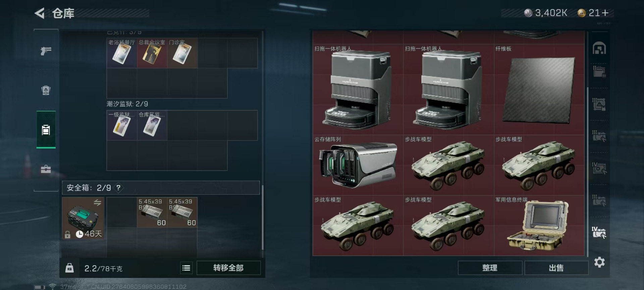Select the backpack tab in left sidebar

pos(46,90)
